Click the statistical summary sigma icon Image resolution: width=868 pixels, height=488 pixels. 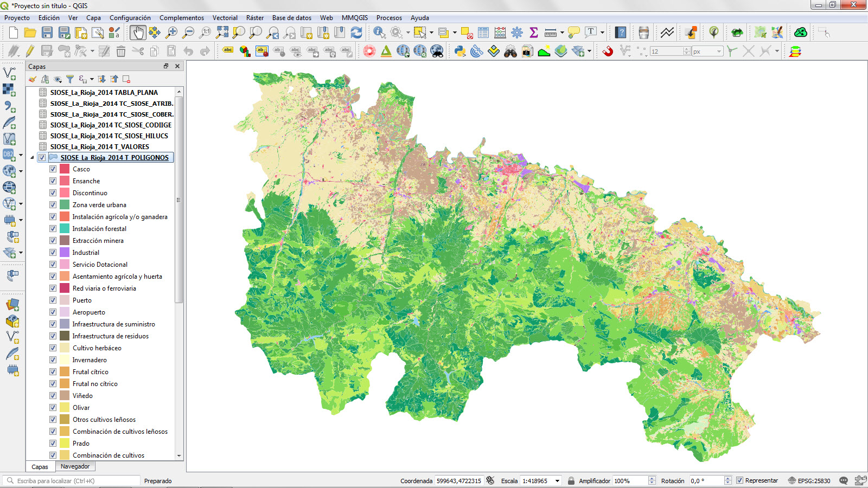tap(534, 33)
